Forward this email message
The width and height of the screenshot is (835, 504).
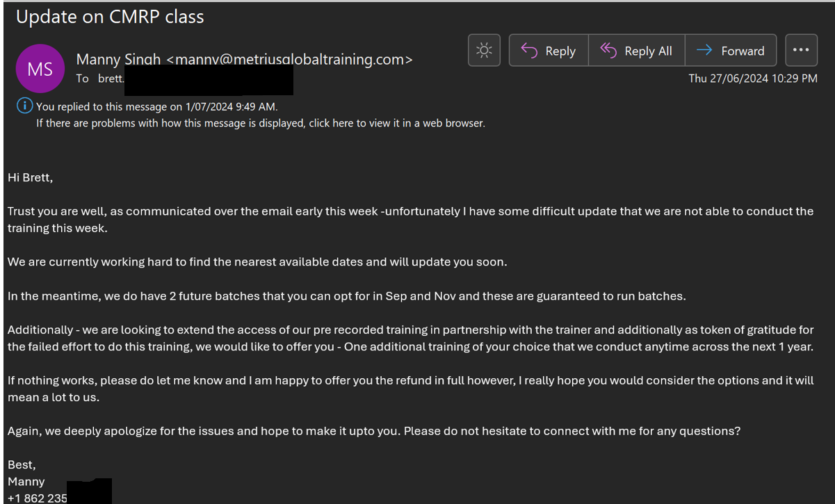pyautogui.click(x=730, y=51)
